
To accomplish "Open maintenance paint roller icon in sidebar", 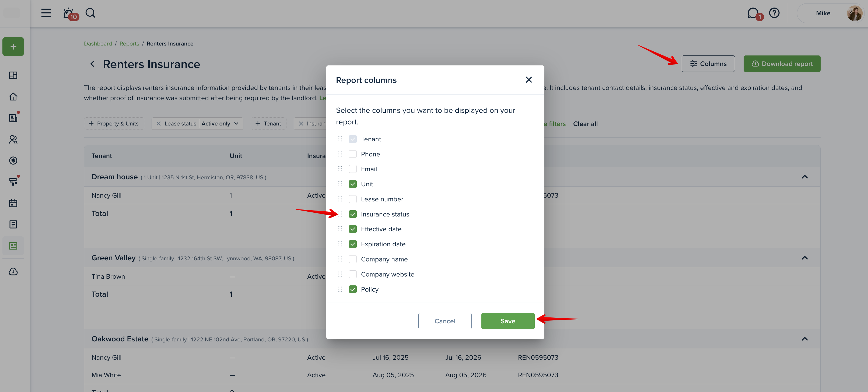I will click(x=13, y=182).
